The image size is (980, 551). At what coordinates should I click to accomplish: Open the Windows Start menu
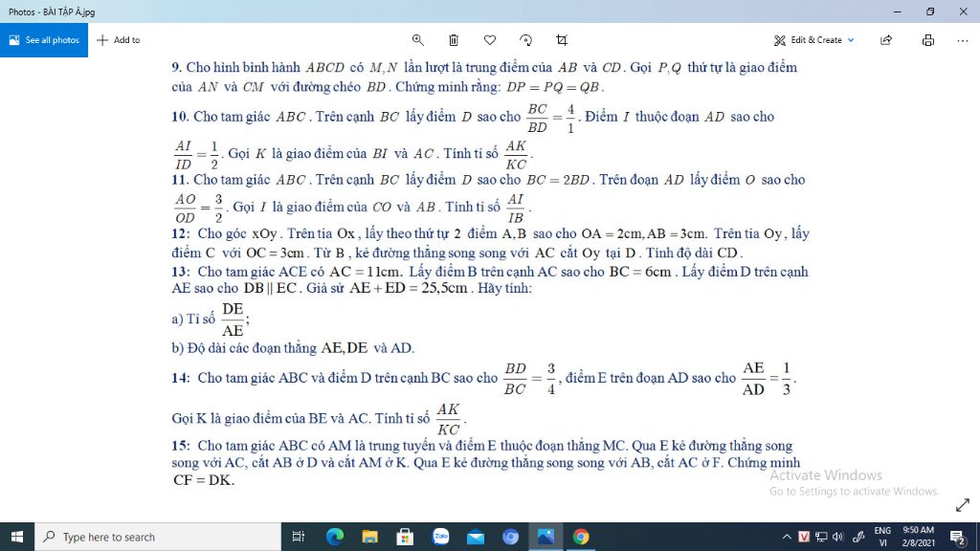point(17,537)
